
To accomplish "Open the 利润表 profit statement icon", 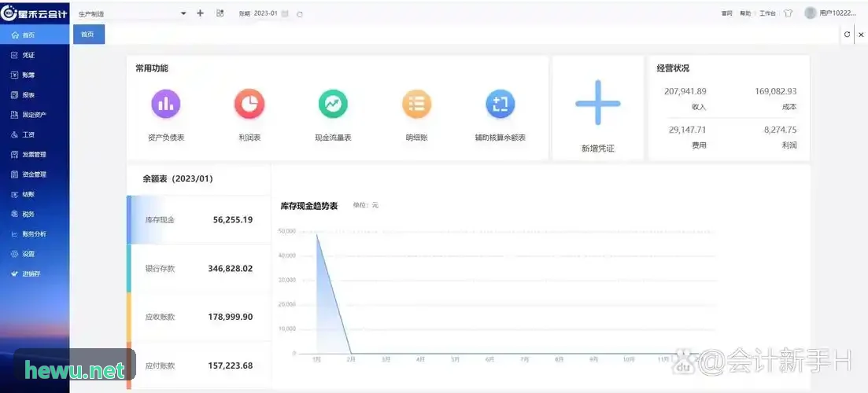I will coord(249,104).
